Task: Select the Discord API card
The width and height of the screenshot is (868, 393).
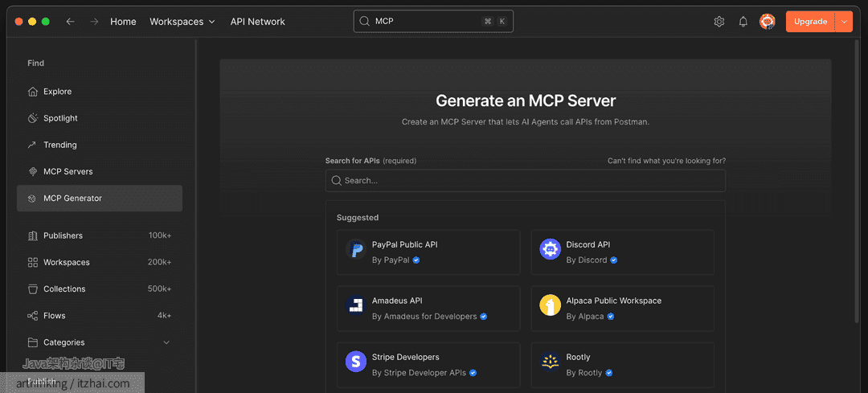Action: 623,252
